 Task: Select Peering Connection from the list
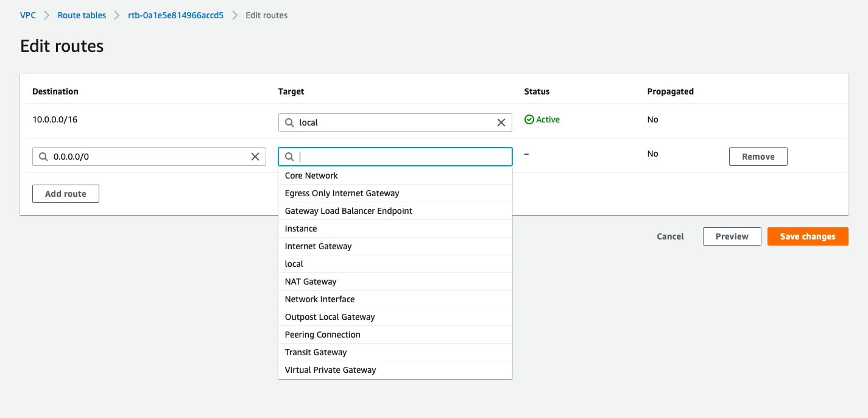(x=322, y=335)
